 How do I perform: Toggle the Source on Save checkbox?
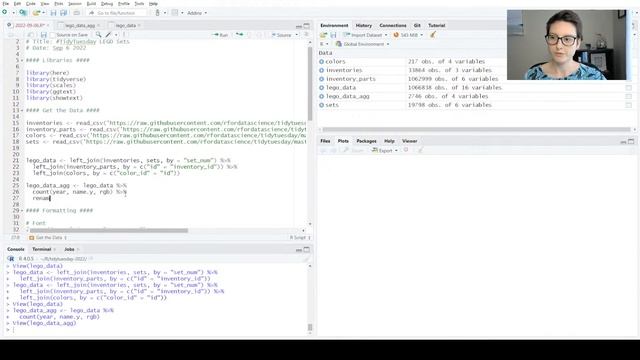point(53,35)
